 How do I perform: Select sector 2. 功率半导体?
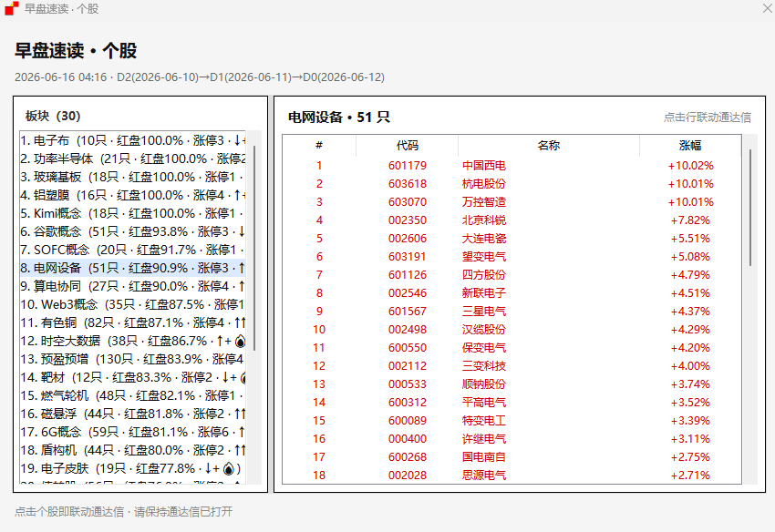pyautogui.click(x=132, y=159)
